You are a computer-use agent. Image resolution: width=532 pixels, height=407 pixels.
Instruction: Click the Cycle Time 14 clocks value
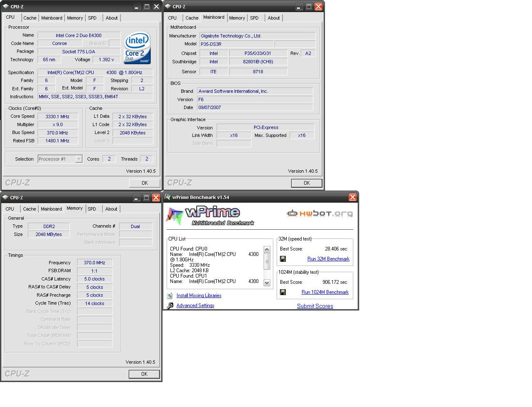95,303
